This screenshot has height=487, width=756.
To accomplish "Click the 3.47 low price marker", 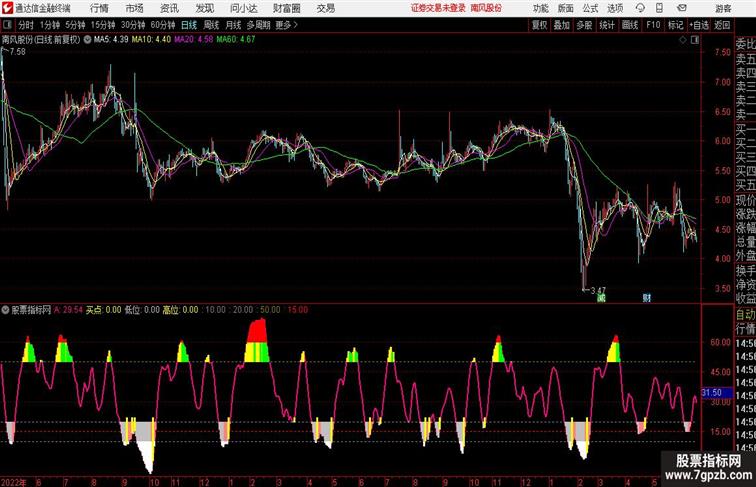I will tap(598, 291).
